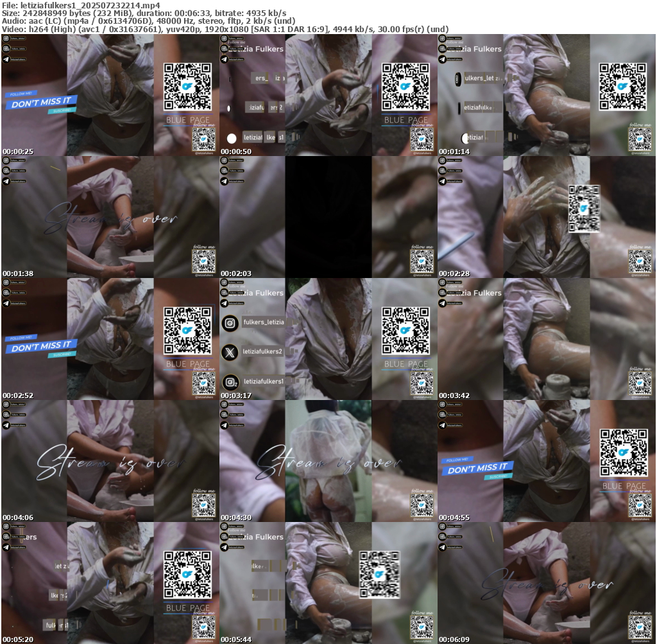This screenshot has width=657, height=644.
Task: Pick the frame stamped 00:05:20
Action: pyautogui.click(x=110, y=583)
